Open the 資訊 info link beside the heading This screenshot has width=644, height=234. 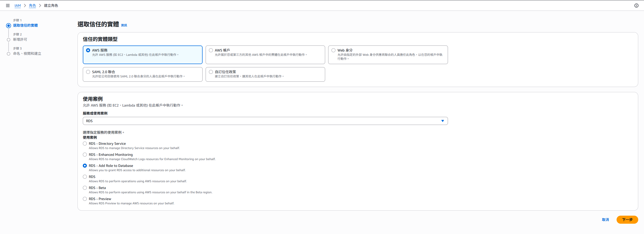point(124,25)
